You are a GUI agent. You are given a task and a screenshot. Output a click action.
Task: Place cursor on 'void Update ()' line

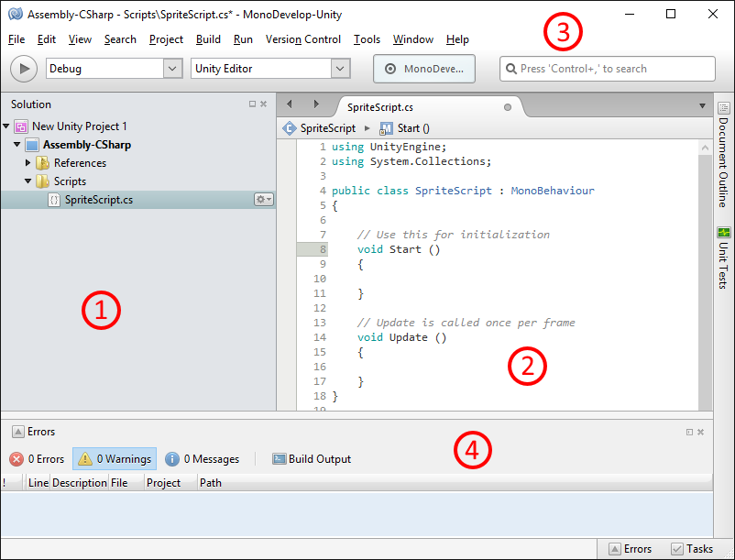tap(401, 337)
